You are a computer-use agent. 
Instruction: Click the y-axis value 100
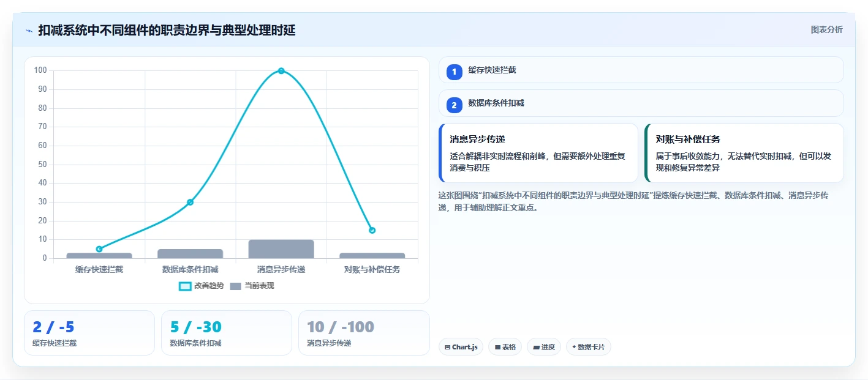click(40, 70)
